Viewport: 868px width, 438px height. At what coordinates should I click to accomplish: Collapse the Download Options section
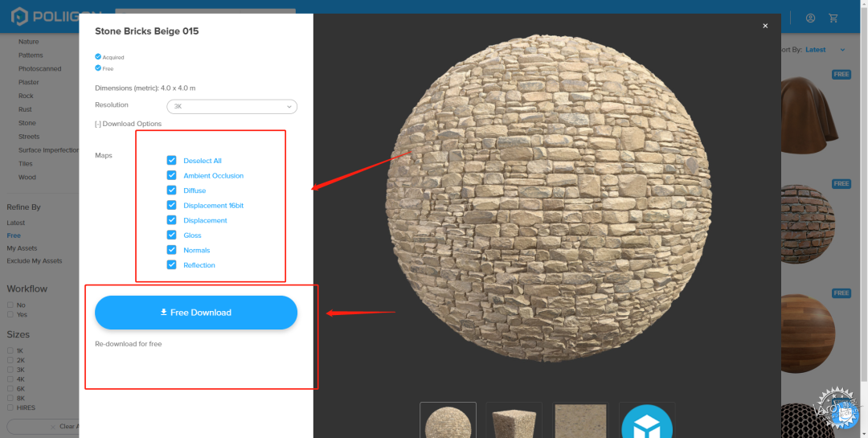click(x=128, y=124)
